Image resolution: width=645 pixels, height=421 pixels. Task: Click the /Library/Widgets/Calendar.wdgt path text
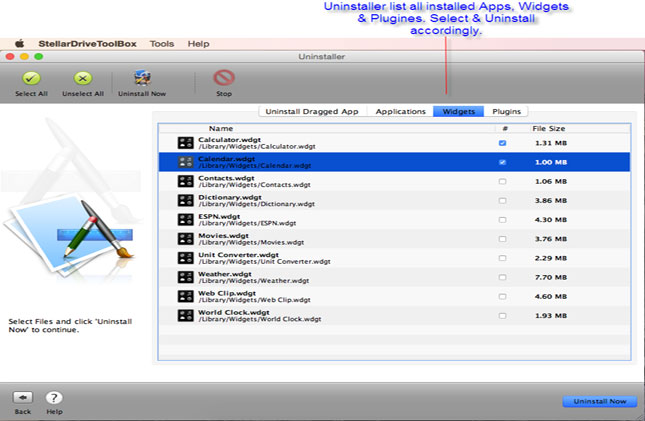click(255, 165)
